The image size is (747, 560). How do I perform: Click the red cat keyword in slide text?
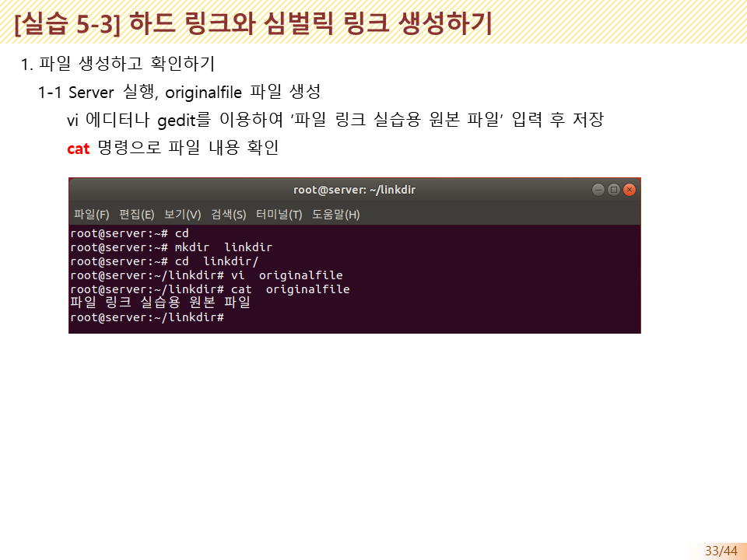pyautogui.click(x=77, y=148)
